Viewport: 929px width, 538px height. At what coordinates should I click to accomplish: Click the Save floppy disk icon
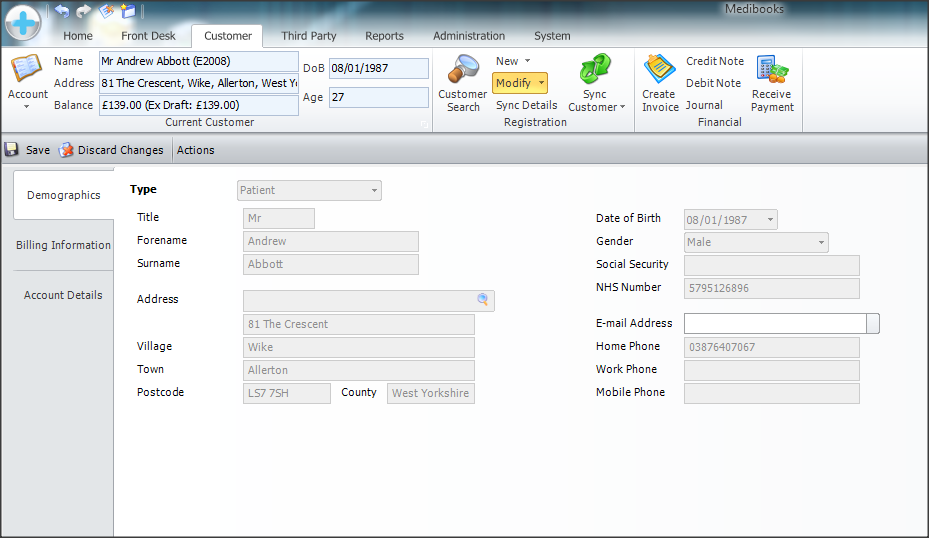[12, 150]
